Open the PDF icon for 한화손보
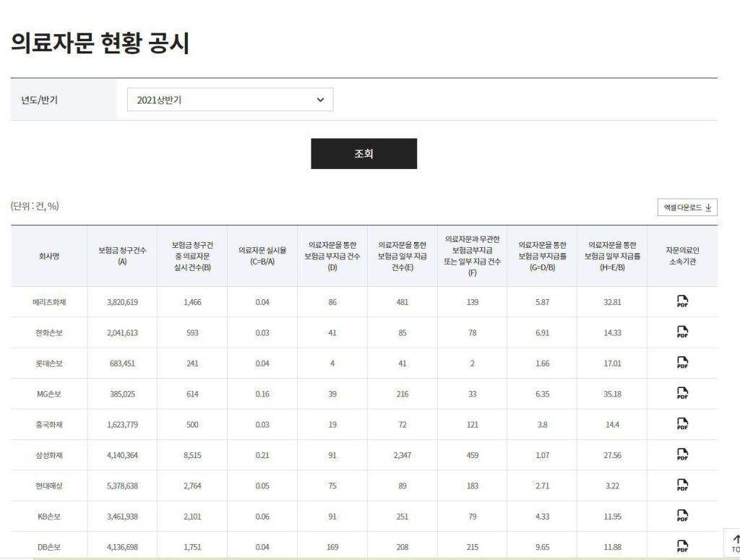This screenshot has width=740, height=560. (x=682, y=332)
